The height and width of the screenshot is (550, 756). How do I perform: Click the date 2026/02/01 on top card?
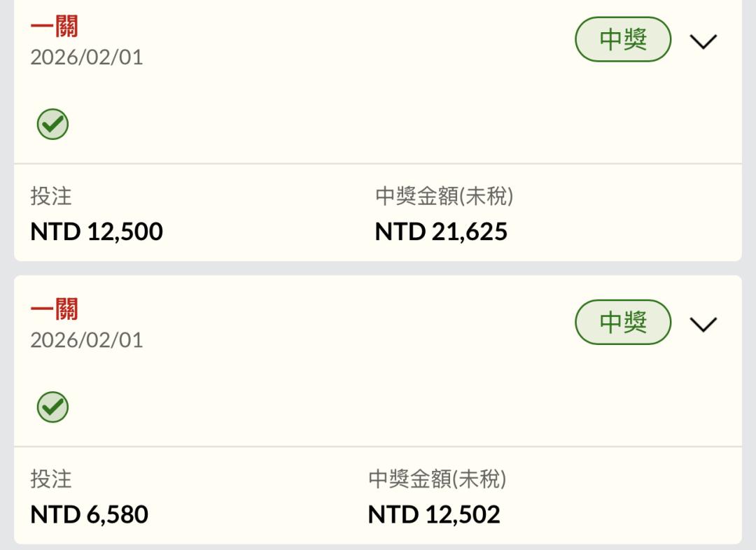coord(87,57)
